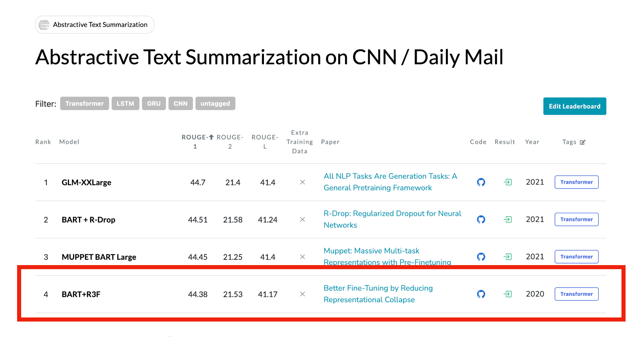
Task: Open result link for BART + R-Drop row
Action: [508, 219]
